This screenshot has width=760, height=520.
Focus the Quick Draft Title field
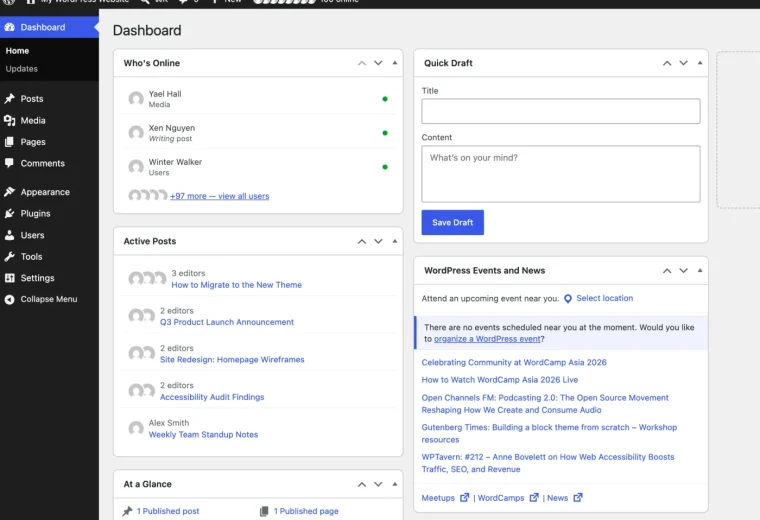pyautogui.click(x=561, y=111)
